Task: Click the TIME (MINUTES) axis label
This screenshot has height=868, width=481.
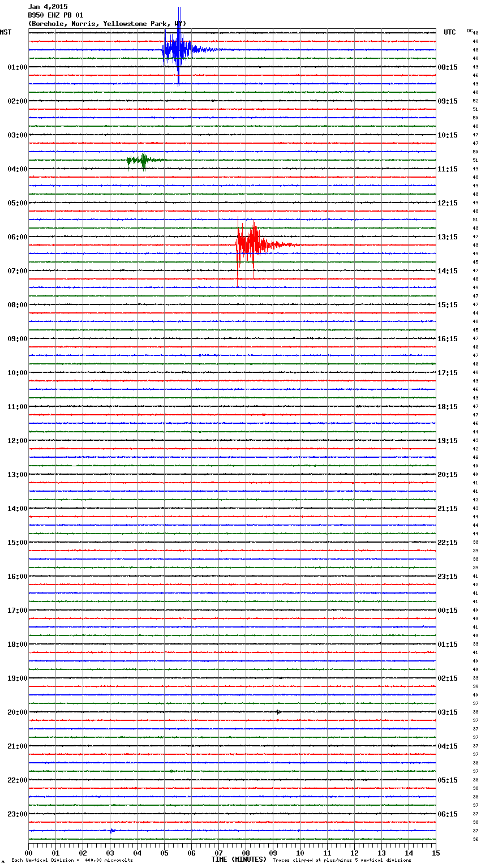Action: click(238, 860)
